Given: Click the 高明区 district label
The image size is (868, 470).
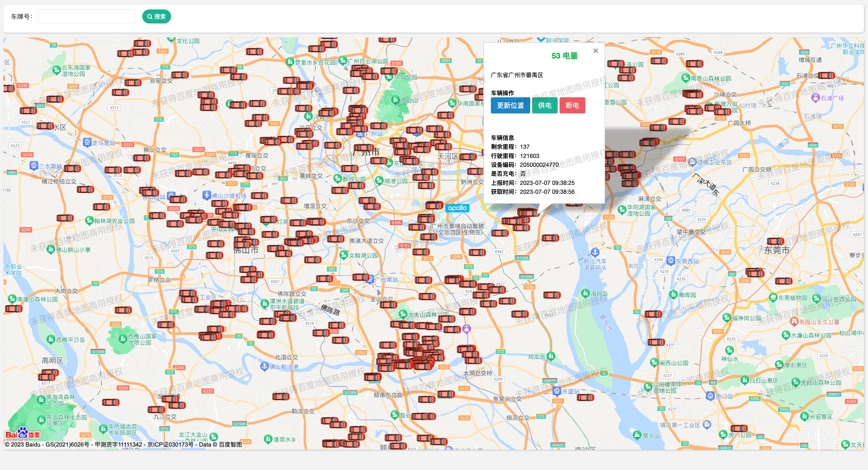Looking at the screenshot, I should 52,360.
